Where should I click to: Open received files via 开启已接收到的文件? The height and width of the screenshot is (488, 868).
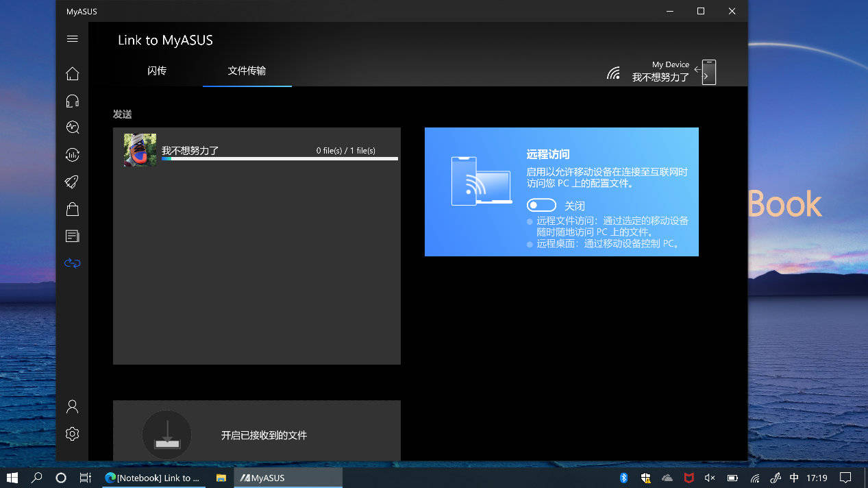pos(264,435)
